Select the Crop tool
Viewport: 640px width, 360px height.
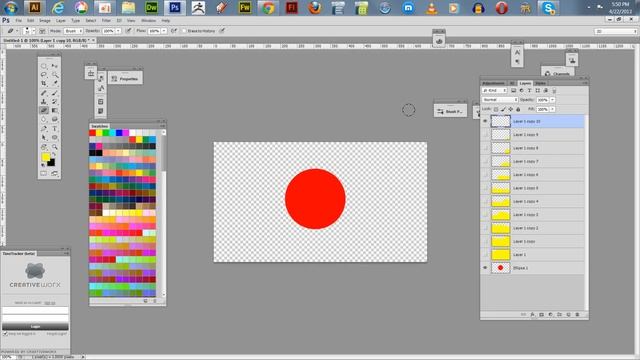44,83
